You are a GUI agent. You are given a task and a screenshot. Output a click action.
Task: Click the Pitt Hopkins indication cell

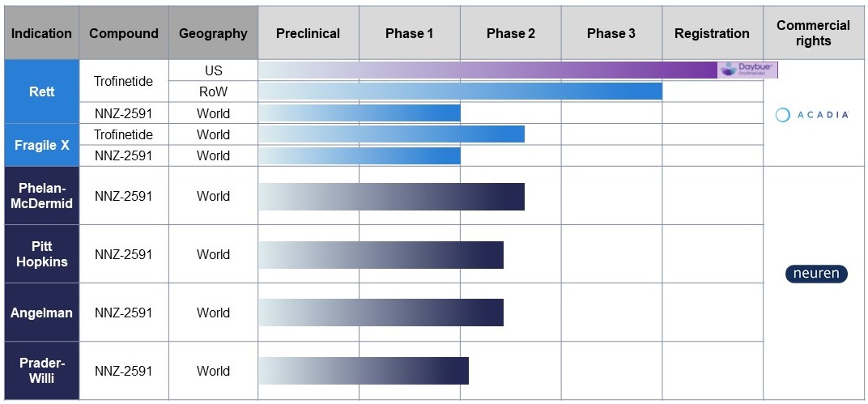coord(41,254)
